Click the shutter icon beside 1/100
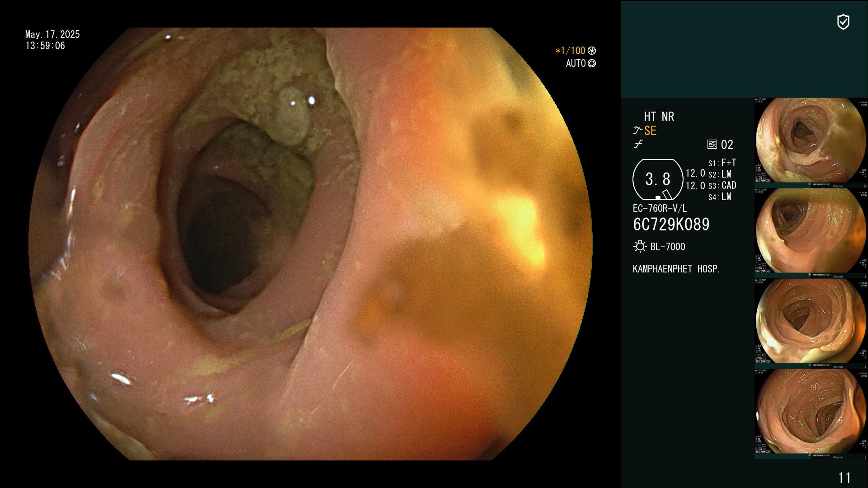This screenshot has height=488, width=868. 592,51
